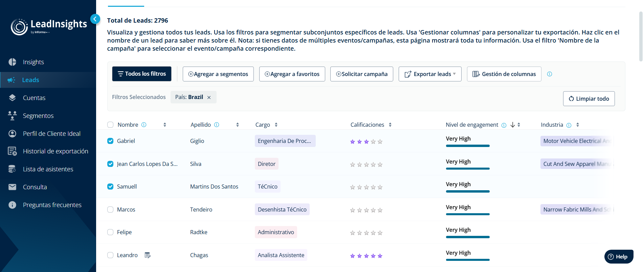Click the info icon beside Gestión de columnas
Screen dimensions: 644x272
click(x=550, y=74)
